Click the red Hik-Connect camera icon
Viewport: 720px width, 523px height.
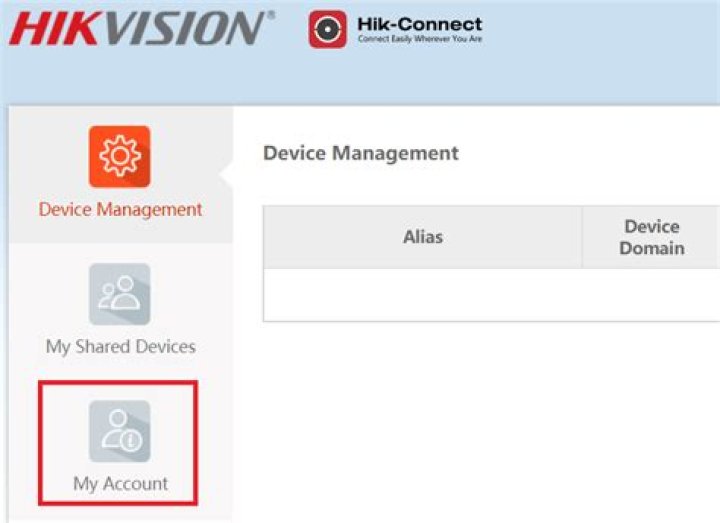click(x=327, y=29)
